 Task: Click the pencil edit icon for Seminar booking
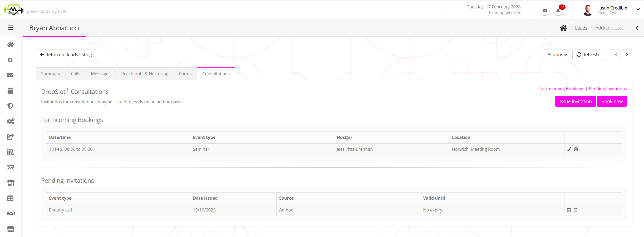pyautogui.click(x=569, y=149)
